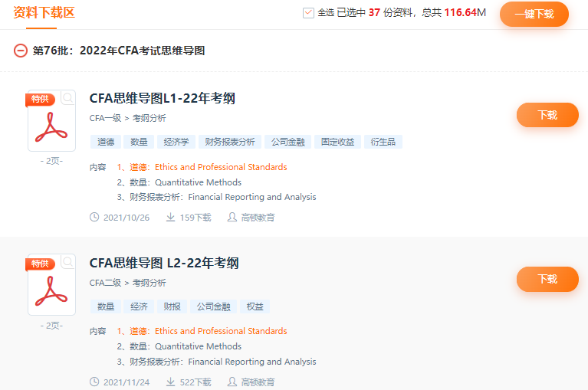
Task: Download the CFA思维导图 L2-22年考纲 file
Action: point(547,279)
